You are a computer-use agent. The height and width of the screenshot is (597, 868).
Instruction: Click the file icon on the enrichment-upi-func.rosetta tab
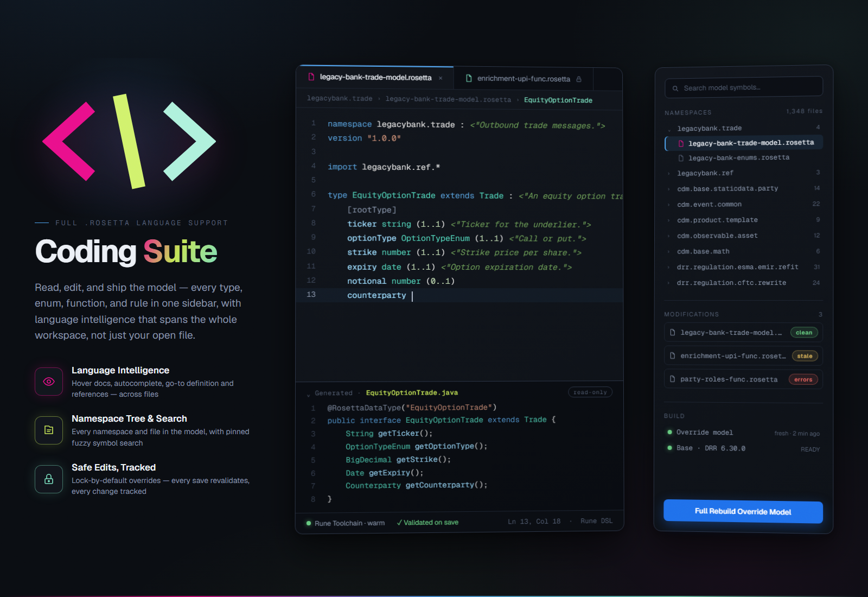point(469,78)
